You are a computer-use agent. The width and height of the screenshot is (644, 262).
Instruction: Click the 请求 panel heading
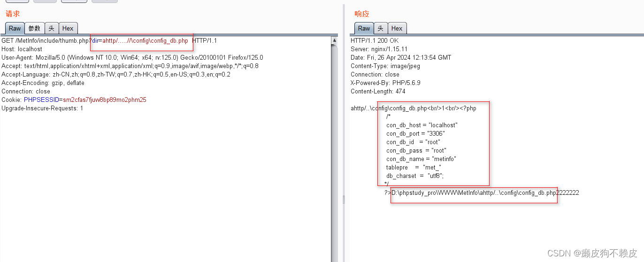[x=13, y=14]
